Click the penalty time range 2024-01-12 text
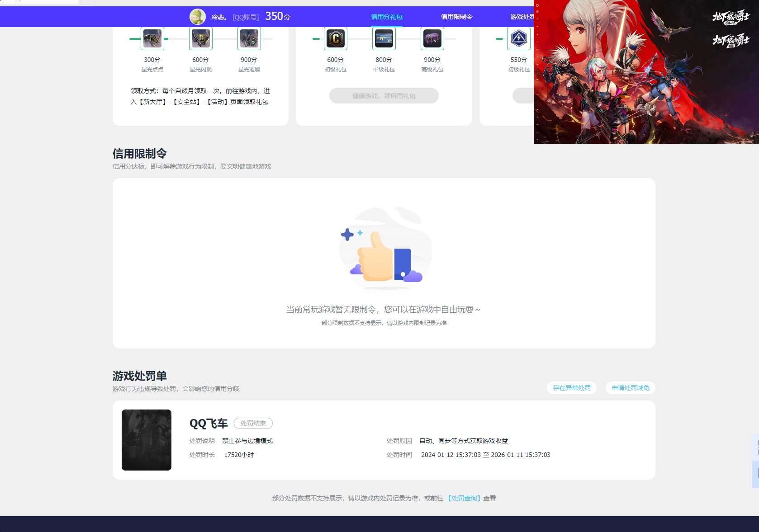Screen dimensions: 759x532 [486, 455]
